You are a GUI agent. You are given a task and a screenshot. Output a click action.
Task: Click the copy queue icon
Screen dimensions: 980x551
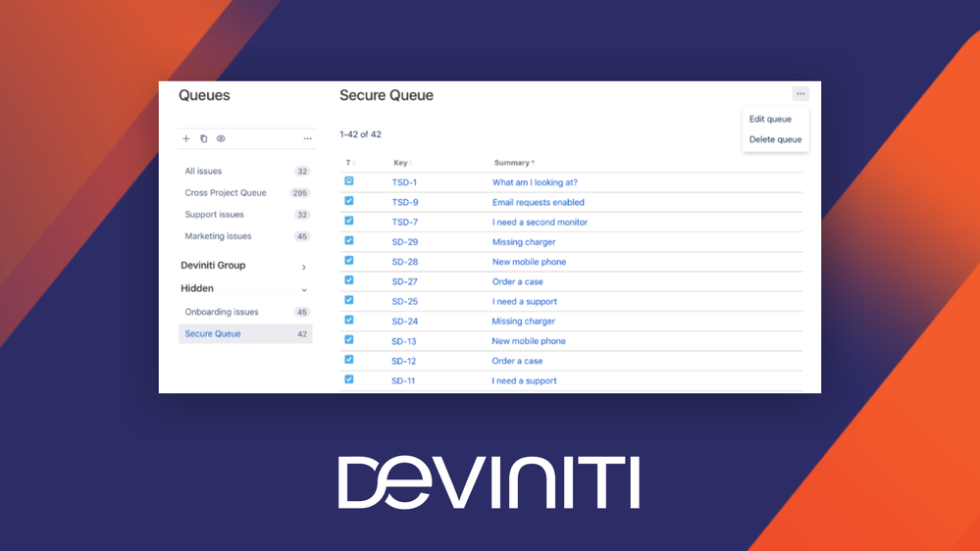click(x=204, y=138)
